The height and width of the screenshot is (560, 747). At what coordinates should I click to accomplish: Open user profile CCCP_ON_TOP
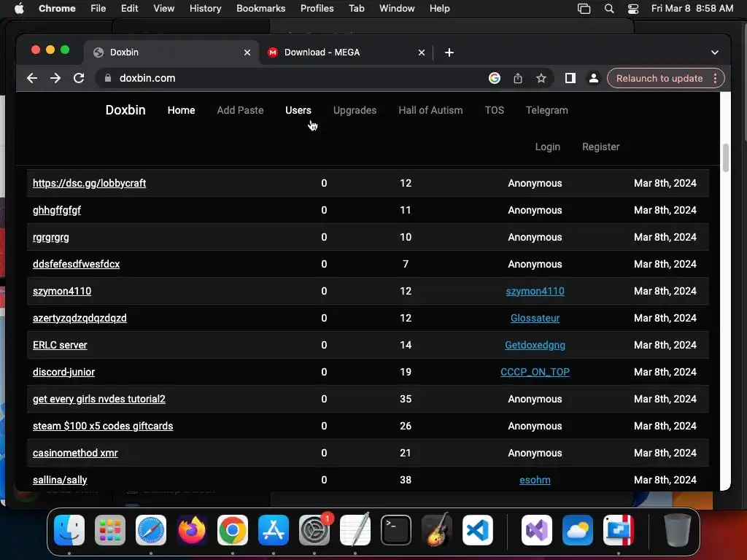535,372
